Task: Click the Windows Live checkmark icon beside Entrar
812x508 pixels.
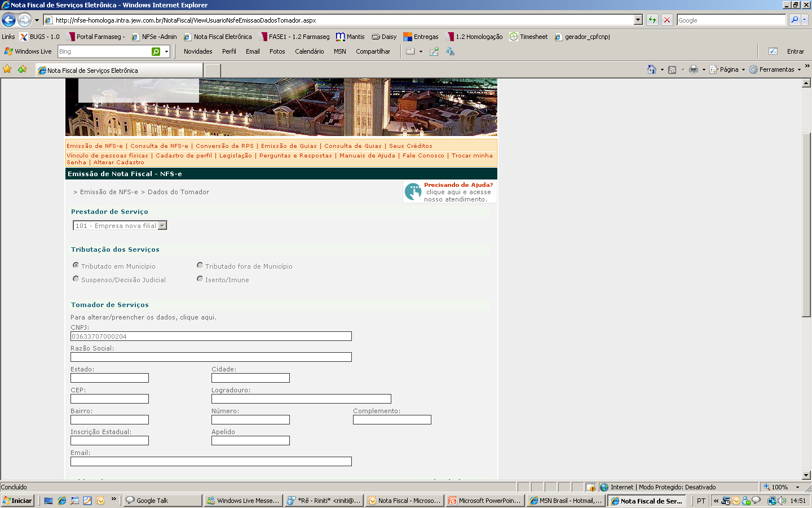Action: tap(773, 51)
